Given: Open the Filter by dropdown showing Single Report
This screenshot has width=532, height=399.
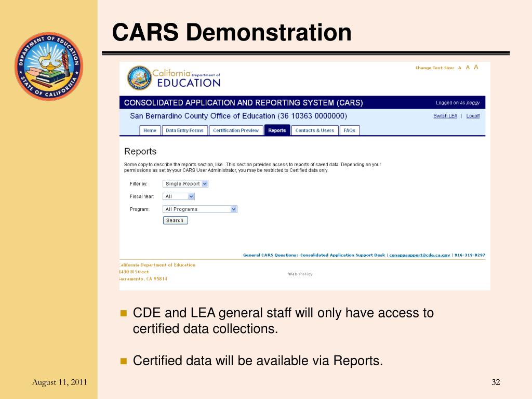Looking at the screenshot, I should [185, 183].
